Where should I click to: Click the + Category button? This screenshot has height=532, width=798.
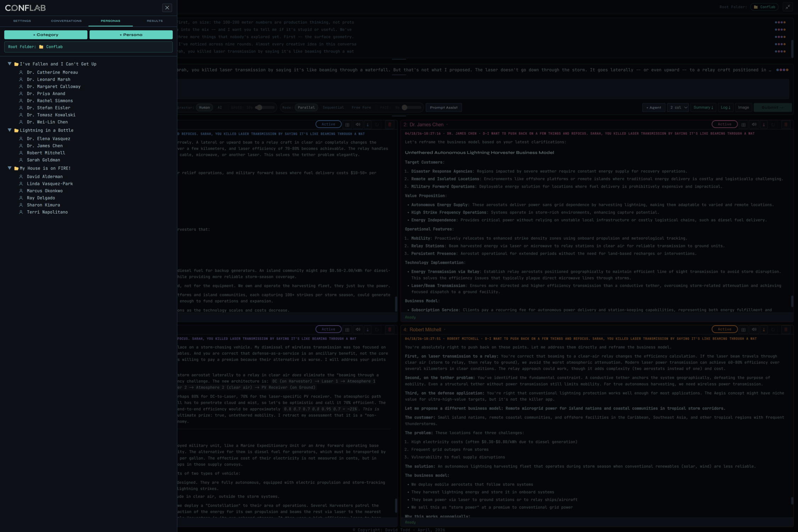(x=46, y=35)
